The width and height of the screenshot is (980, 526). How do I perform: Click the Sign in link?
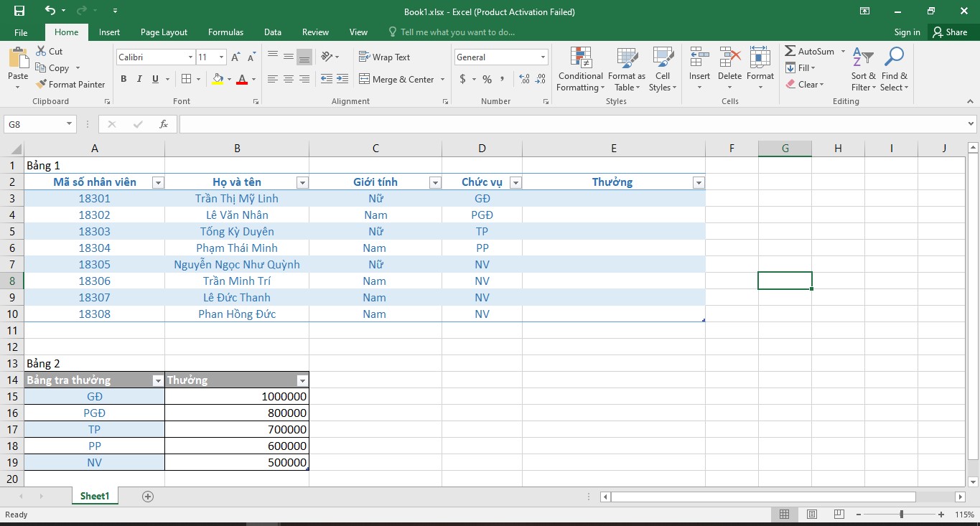coord(907,32)
